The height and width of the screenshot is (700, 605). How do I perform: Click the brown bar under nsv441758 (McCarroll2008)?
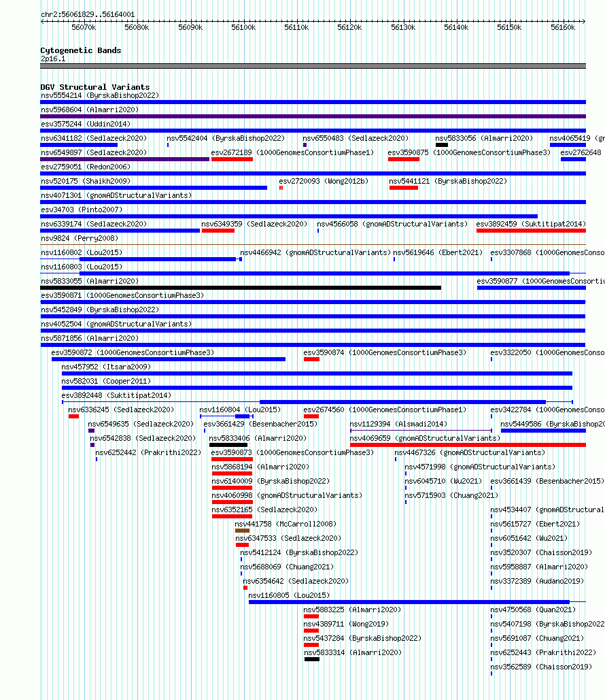242,531
